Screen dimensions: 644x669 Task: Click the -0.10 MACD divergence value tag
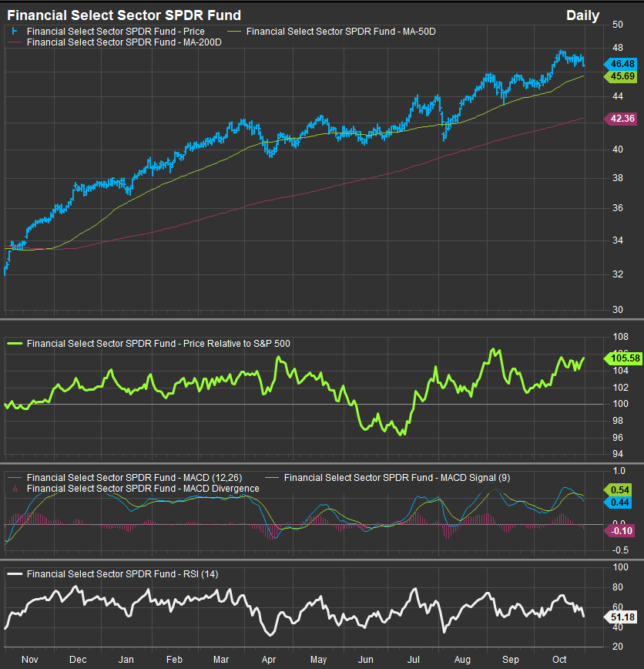click(x=619, y=531)
